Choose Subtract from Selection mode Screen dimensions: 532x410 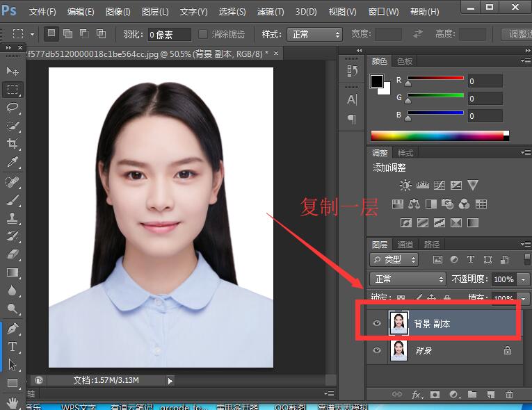pyautogui.click(x=84, y=33)
